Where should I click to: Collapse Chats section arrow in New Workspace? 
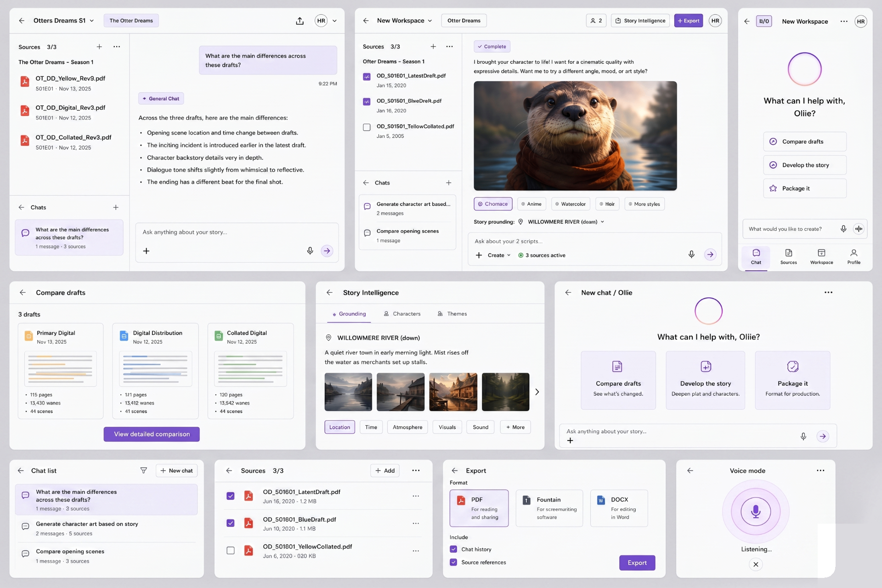(x=366, y=183)
